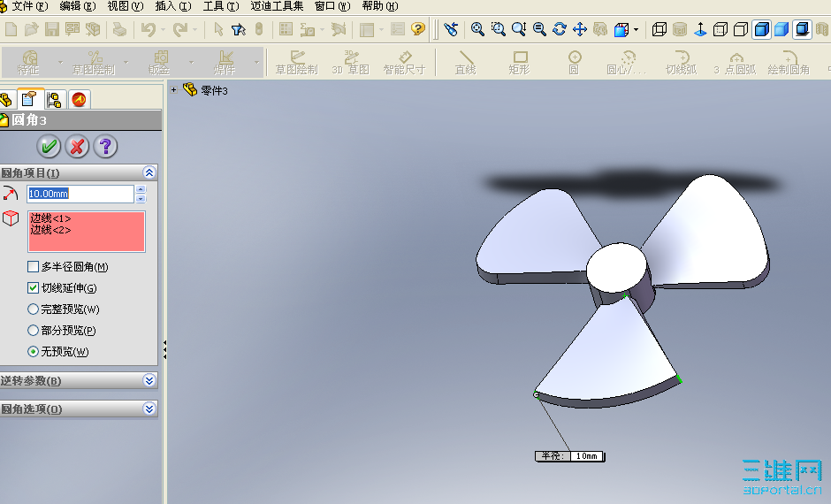Open the Undo history dropdown arrow
Screen dimensions: 831x504
click(163, 30)
